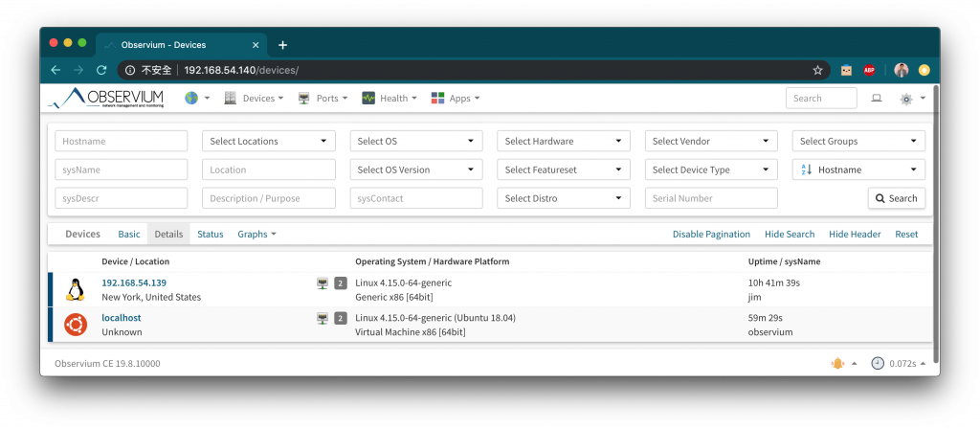Focus the sysName filter field
Viewport: 980px width, 429px height.
pos(122,169)
